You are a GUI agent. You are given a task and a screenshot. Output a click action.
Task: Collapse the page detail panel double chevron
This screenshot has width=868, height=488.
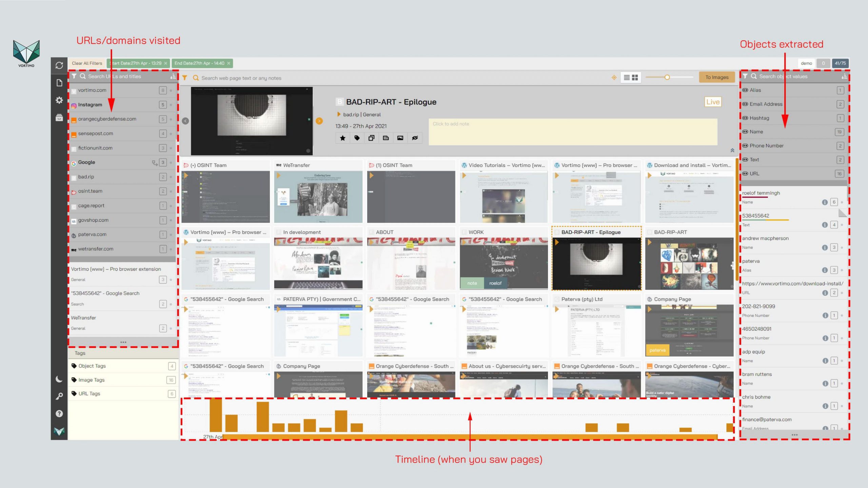click(732, 150)
